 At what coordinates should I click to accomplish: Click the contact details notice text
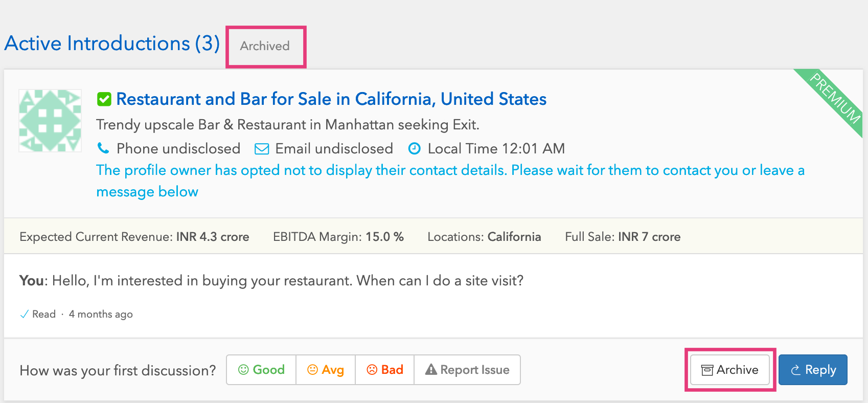coord(450,181)
